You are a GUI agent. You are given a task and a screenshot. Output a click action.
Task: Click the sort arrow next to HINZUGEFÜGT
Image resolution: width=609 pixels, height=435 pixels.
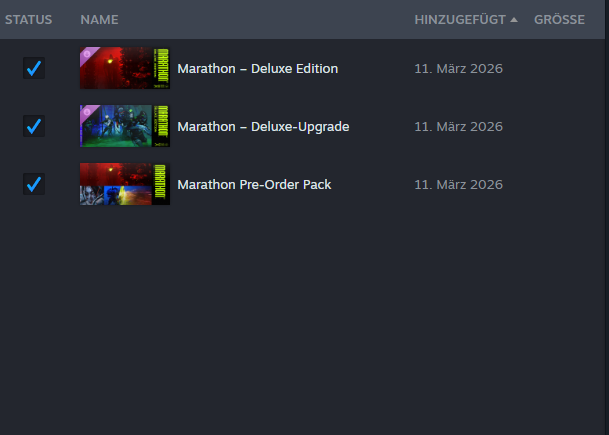click(x=513, y=19)
